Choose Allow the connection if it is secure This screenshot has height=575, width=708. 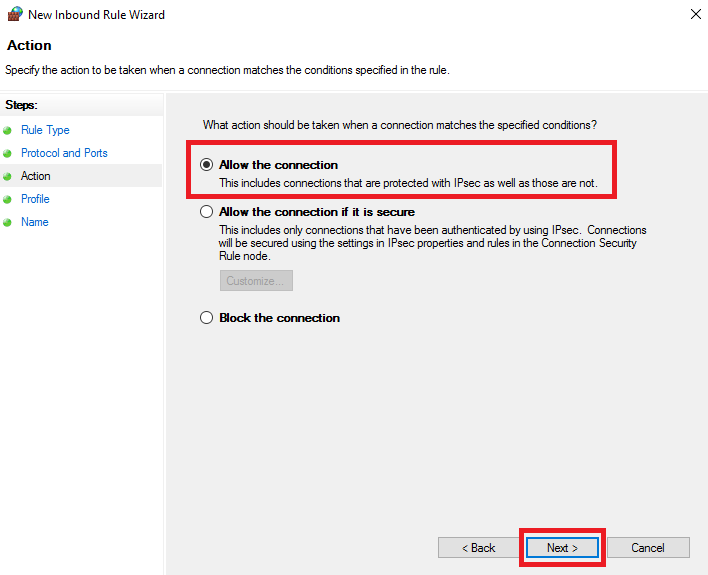click(x=206, y=211)
